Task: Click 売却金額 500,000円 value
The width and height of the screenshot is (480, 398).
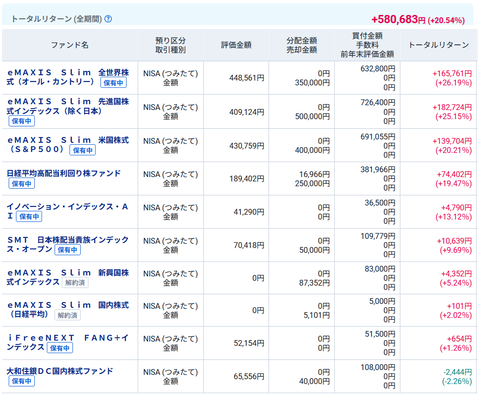Action: 312,116
